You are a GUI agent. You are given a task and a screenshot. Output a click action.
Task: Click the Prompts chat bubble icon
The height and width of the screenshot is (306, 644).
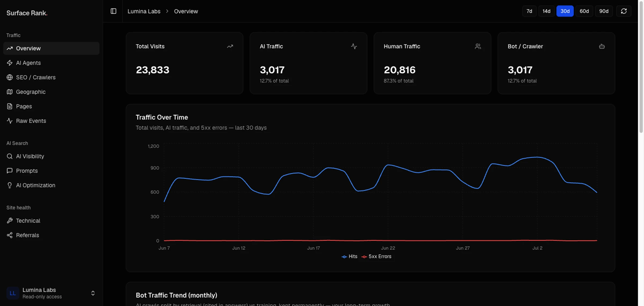[x=10, y=171]
